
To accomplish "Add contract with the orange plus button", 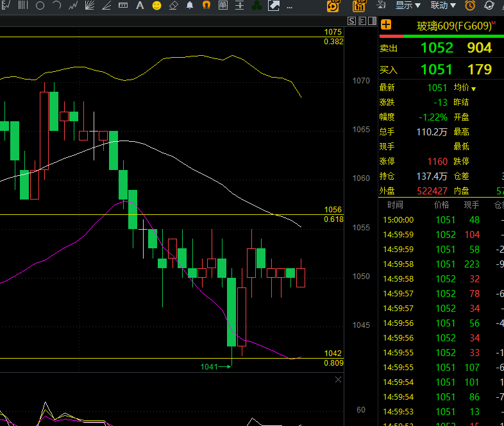I will pos(386,25).
